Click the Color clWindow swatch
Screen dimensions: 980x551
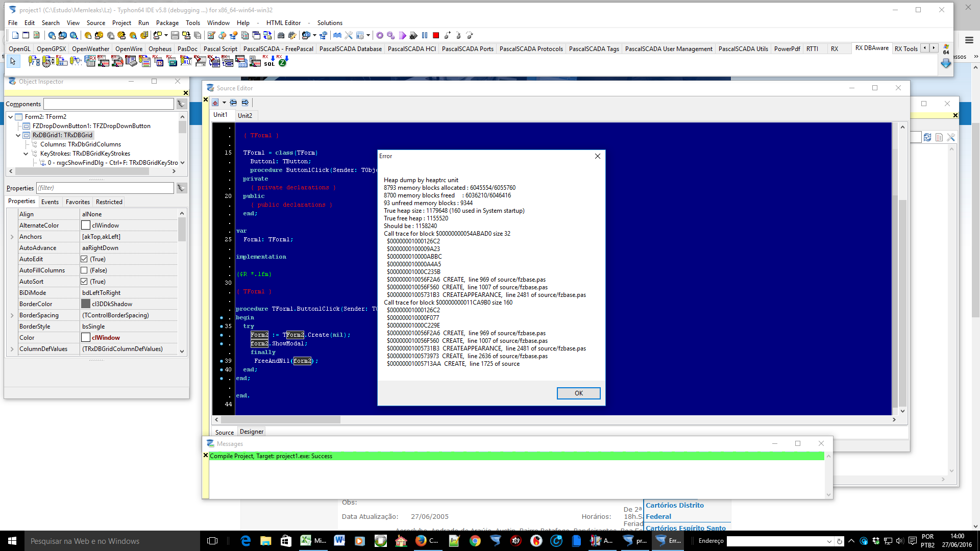(86, 338)
